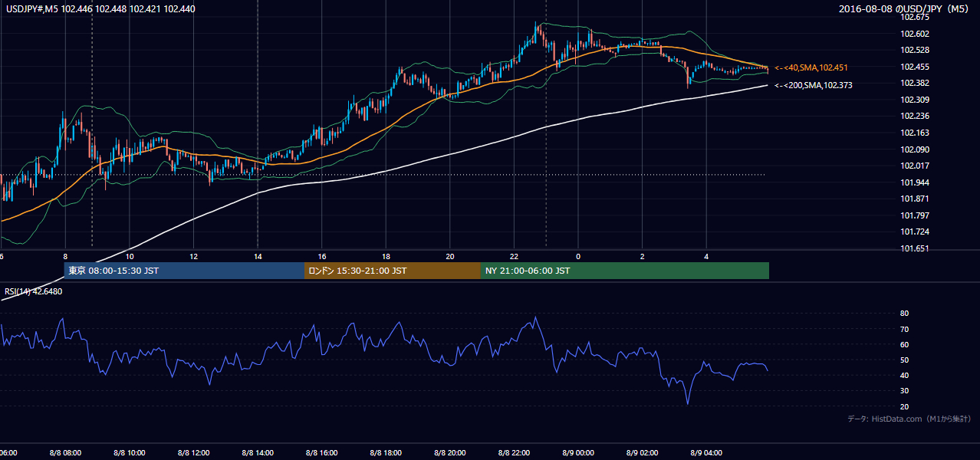Screen dimensions: 980x460
Task: Click price axis value 102.309
Action: coord(914,100)
